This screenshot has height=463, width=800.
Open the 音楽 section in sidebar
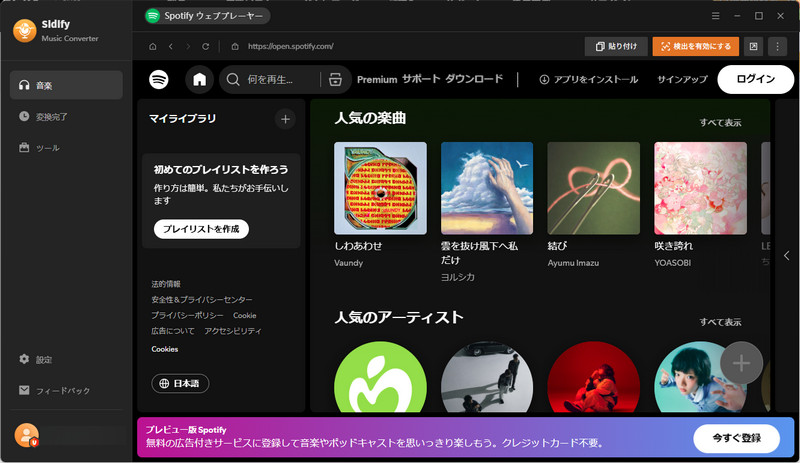[x=66, y=85]
